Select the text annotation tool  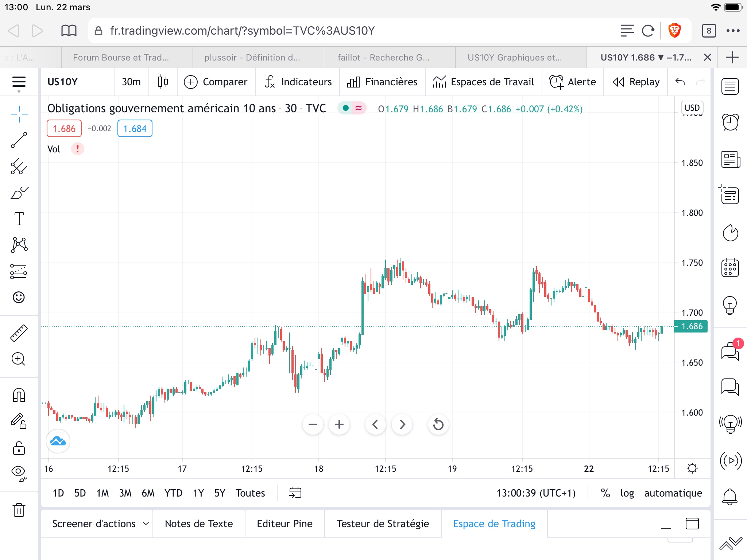pos(19,219)
